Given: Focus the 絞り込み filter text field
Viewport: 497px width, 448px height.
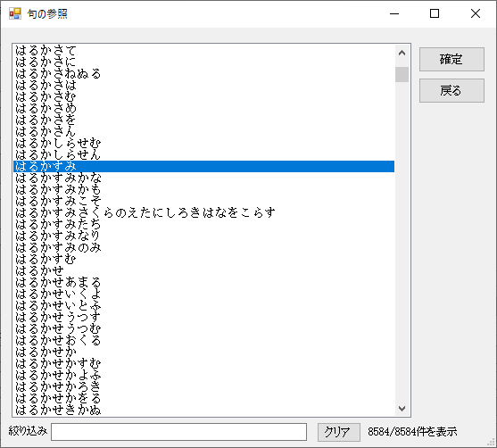Looking at the screenshot, I should (x=178, y=432).
